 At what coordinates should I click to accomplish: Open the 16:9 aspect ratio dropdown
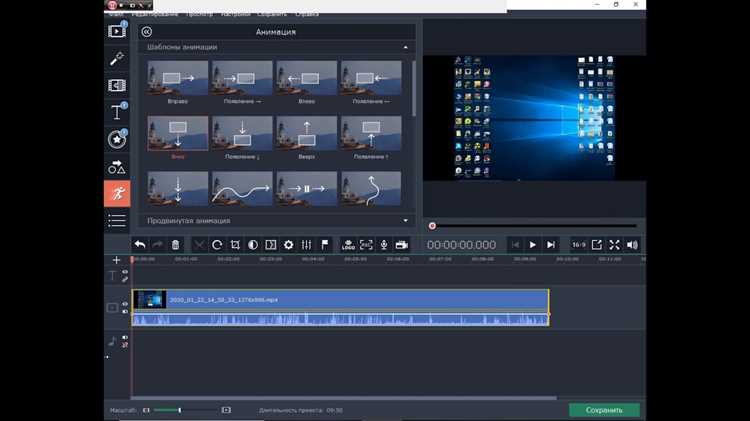[x=578, y=245]
